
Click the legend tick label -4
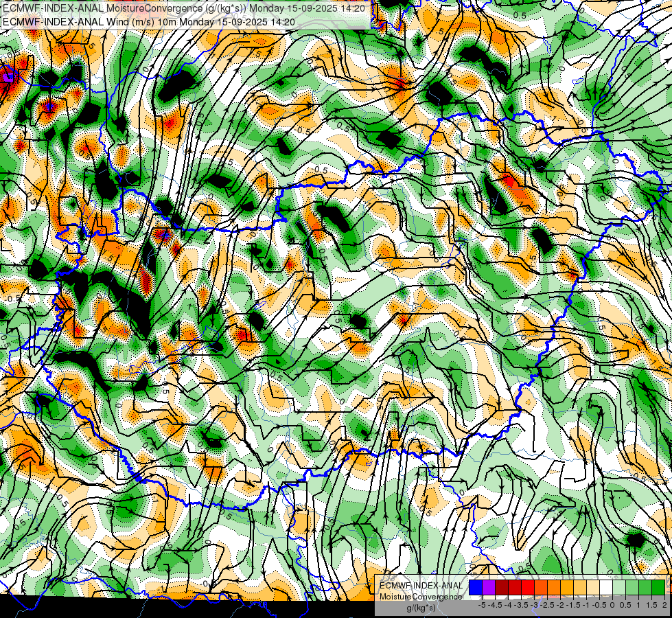click(x=508, y=605)
